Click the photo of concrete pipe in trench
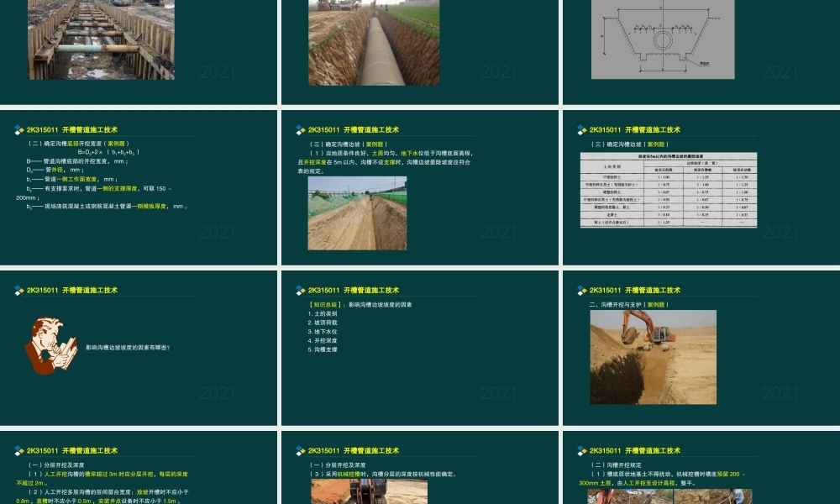This screenshot has width=840, height=504. tap(373, 42)
